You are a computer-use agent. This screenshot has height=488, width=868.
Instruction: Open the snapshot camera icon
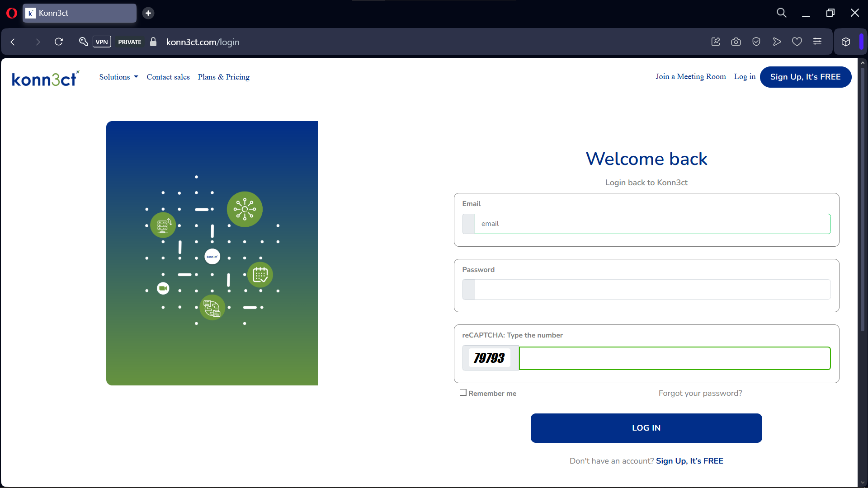(736, 42)
